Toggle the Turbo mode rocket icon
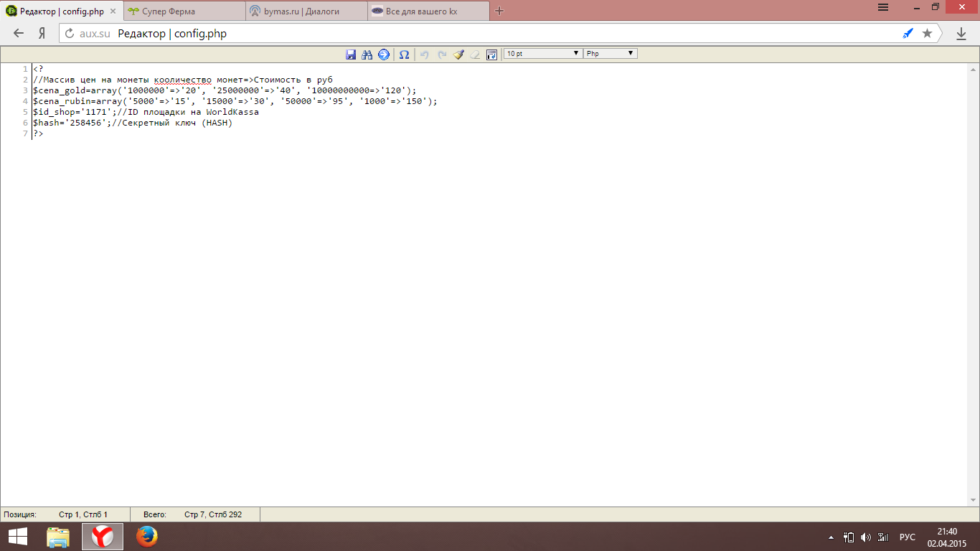The width and height of the screenshot is (980, 551). coord(908,33)
